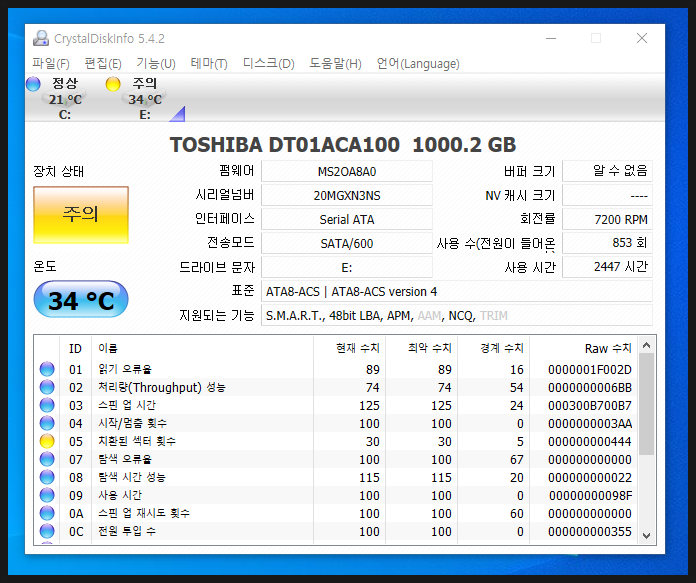Select the 처리량(Throughput) 성능 row
This screenshot has height=583, width=696.
coord(336,387)
